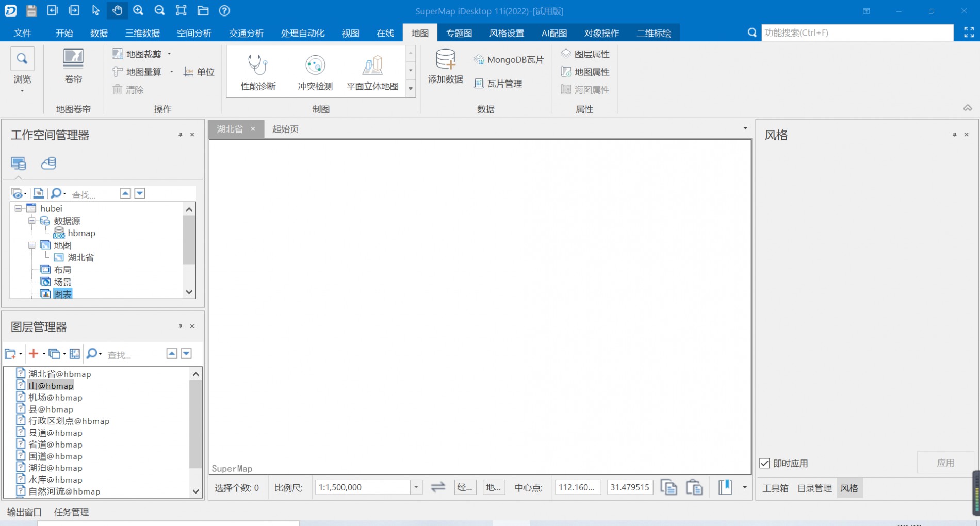Toggle visibility icon of 湖北省@hbmap layer

coord(21,373)
